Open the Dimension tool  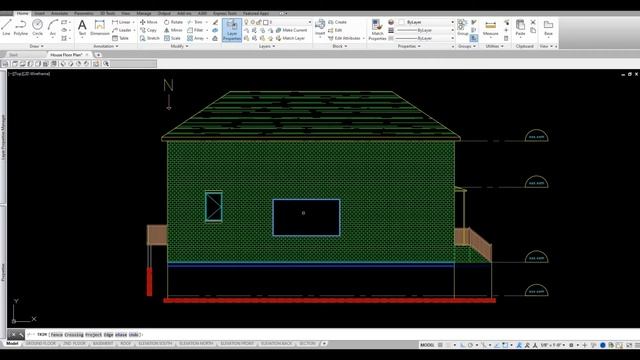click(100, 28)
